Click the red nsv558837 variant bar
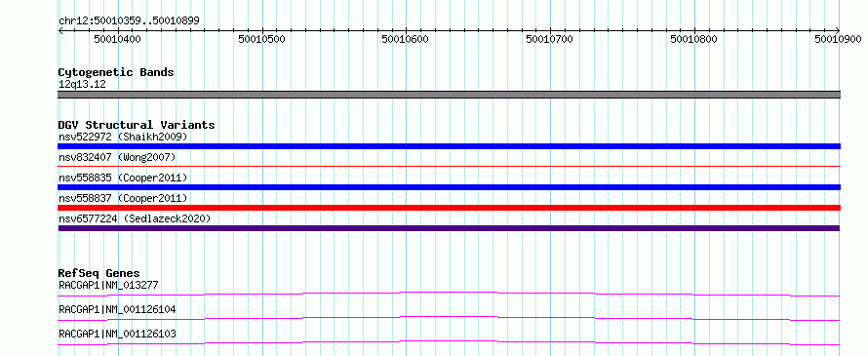The width and height of the screenshot is (868, 356). (x=449, y=208)
